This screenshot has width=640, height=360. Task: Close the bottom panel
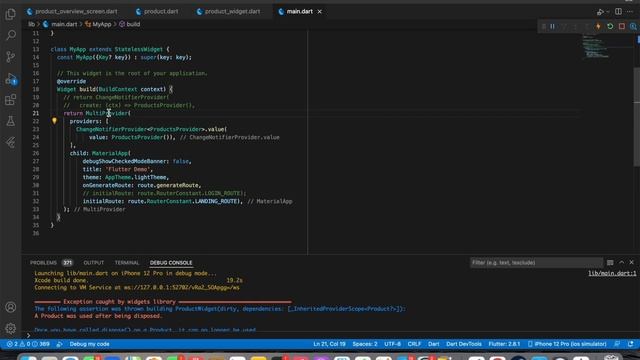(x=631, y=262)
